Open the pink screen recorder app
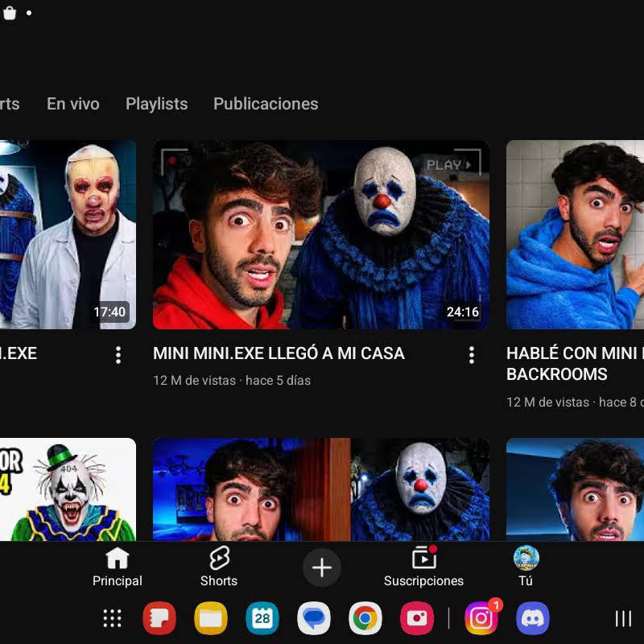This screenshot has width=644, height=644. [417, 618]
